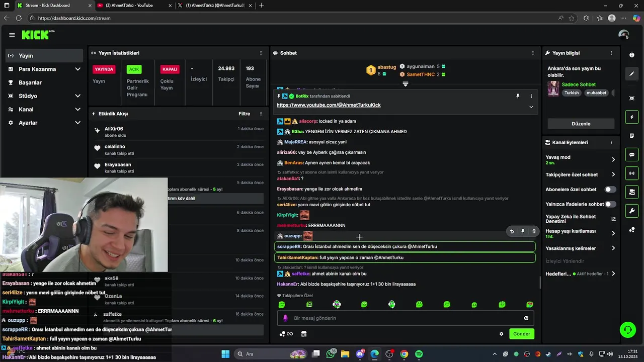Open Discord from the taskbar
The image size is (644, 362).
[360, 354]
